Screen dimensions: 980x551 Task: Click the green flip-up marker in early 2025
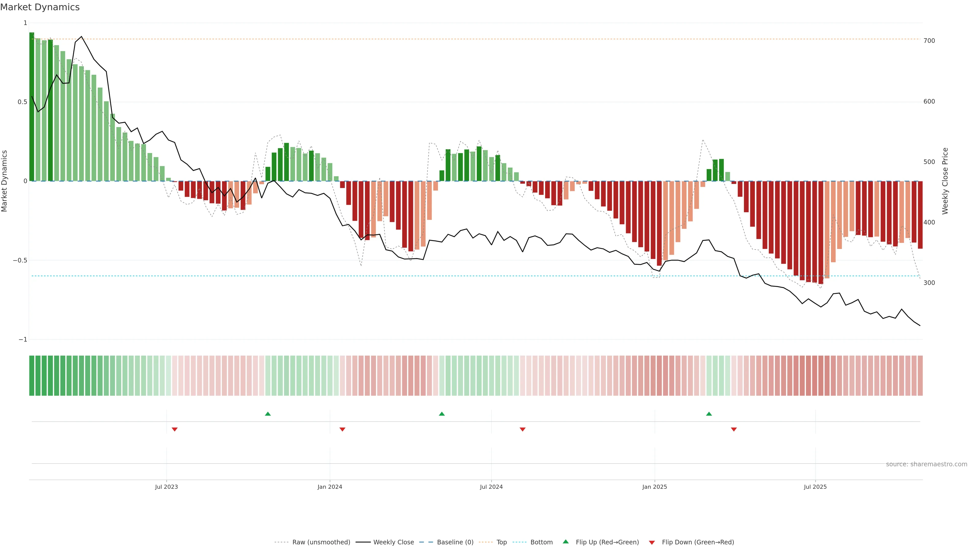[x=709, y=414]
